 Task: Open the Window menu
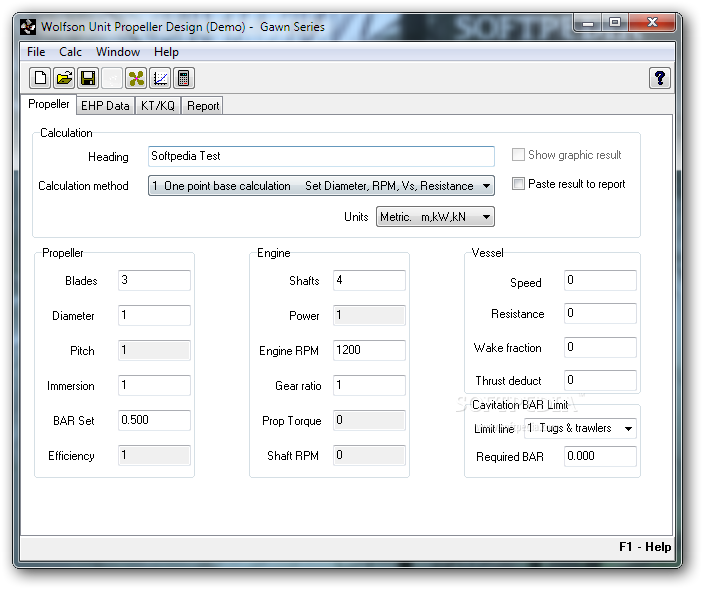[118, 52]
